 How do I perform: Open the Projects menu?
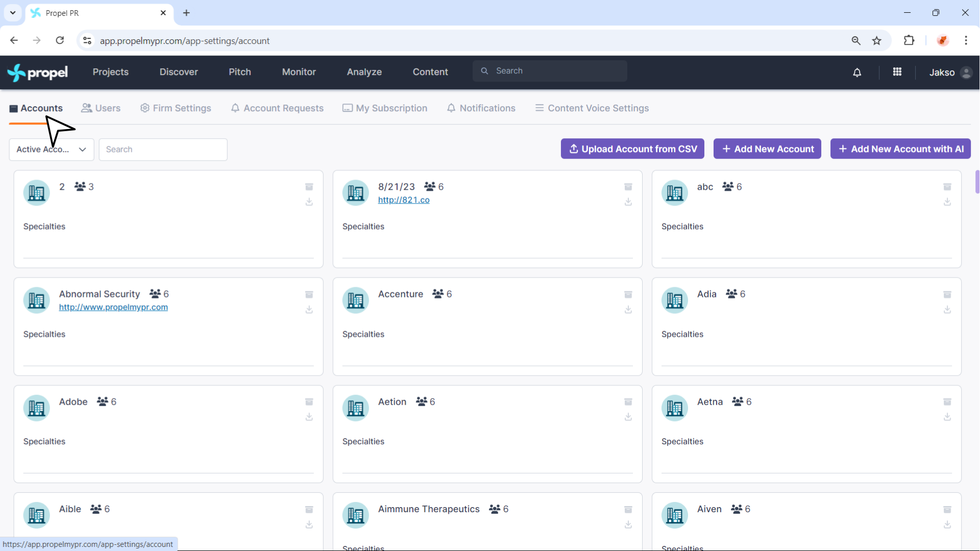coord(111,72)
